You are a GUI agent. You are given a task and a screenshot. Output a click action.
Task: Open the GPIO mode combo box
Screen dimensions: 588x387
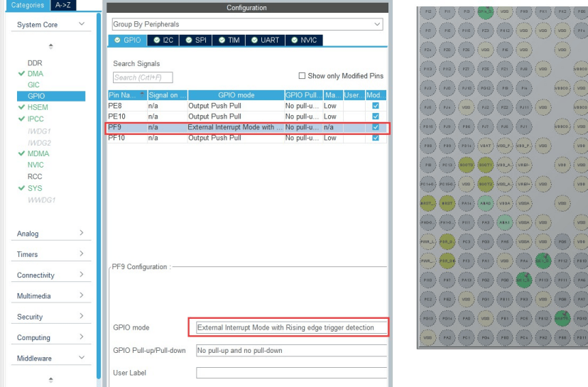pyautogui.click(x=291, y=327)
